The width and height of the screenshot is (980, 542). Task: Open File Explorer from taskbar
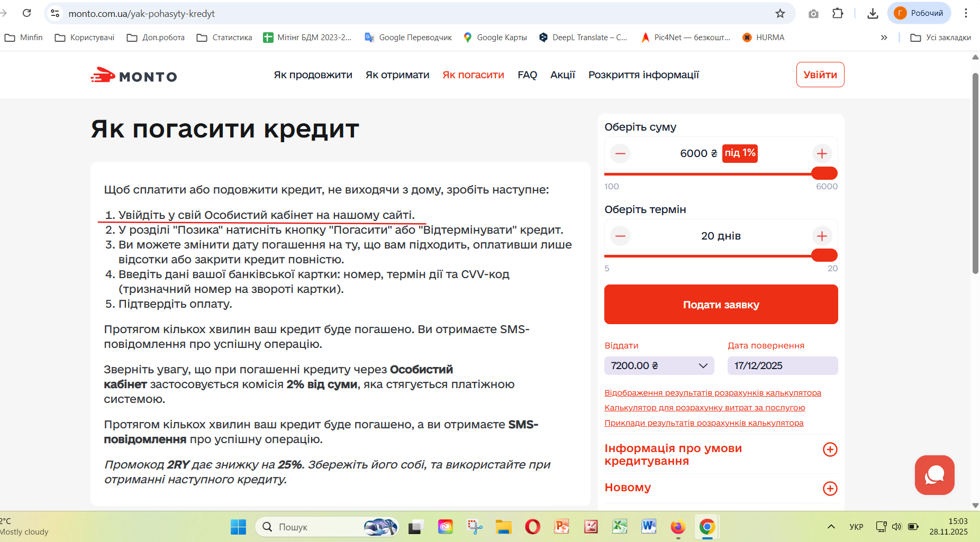[503, 527]
